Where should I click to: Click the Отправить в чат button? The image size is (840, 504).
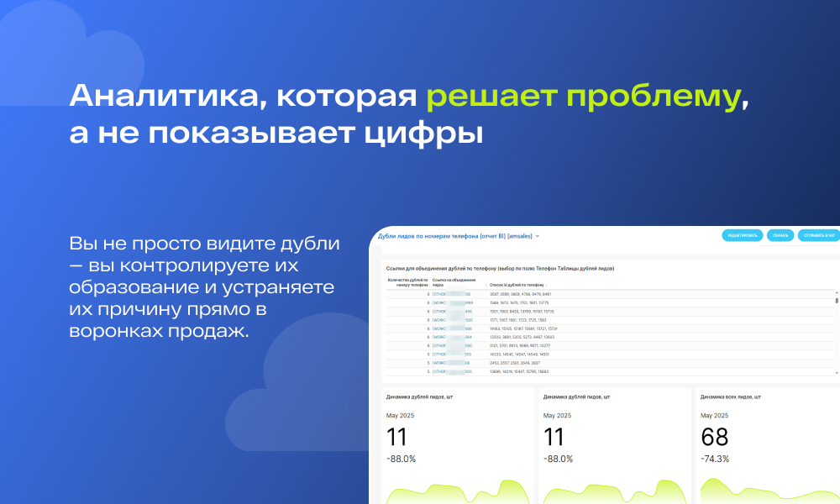coord(819,236)
